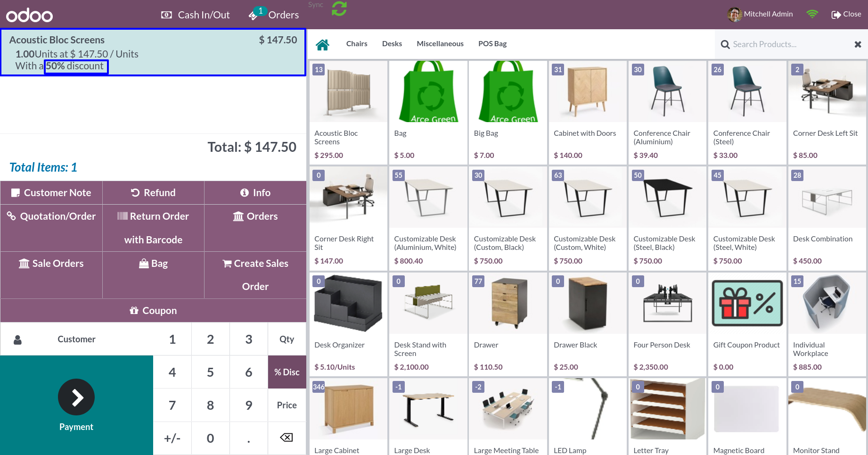This screenshot has width=868, height=455.
Task: Add Desk Combination product
Action: click(827, 218)
